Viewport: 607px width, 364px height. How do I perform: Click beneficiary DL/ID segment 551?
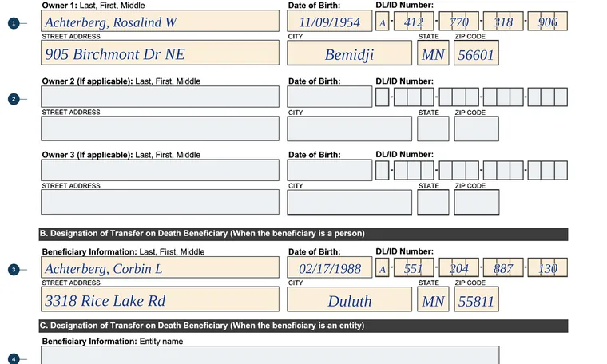coord(414,267)
